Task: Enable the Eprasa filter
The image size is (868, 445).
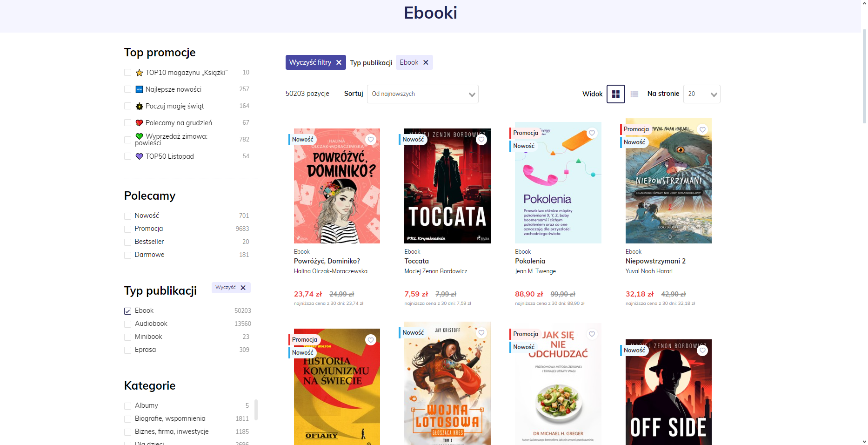Action: coord(127,350)
